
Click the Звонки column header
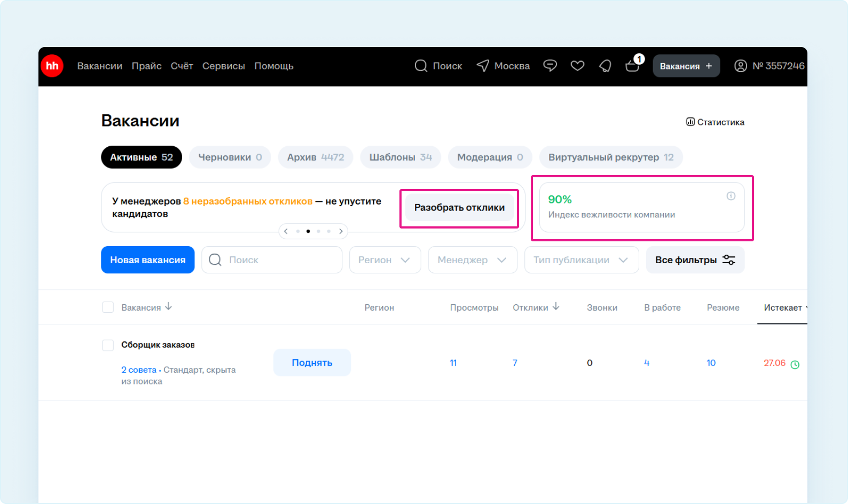point(602,308)
